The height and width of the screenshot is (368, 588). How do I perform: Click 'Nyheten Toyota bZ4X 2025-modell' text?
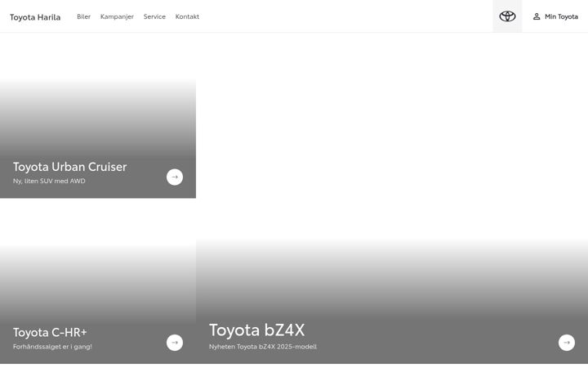pyautogui.click(x=263, y=347)
